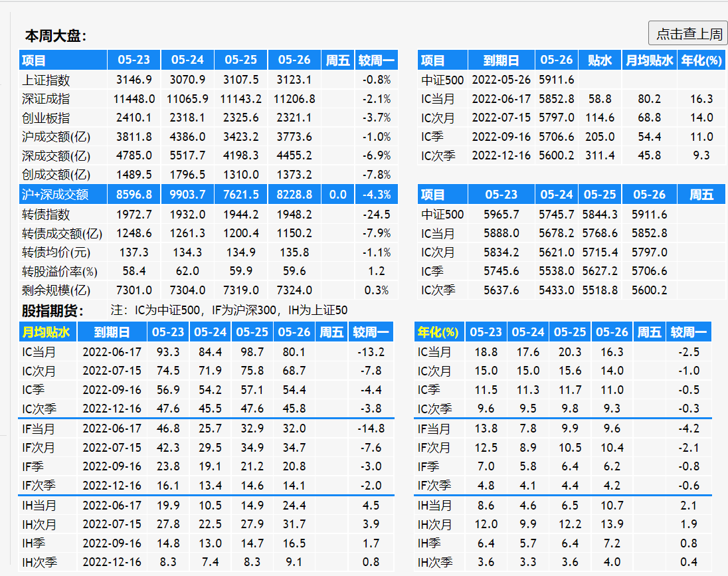Image resolution: width=728 pixels, height=576 pixels.
Task: Click the yellow 月均贴水 table header
Action: 46,332
